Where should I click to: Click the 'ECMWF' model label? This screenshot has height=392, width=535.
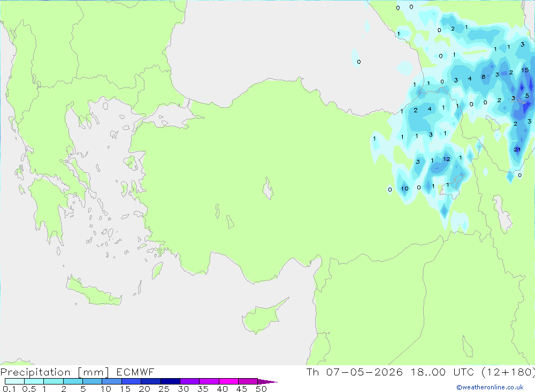[x=135, y=372]
